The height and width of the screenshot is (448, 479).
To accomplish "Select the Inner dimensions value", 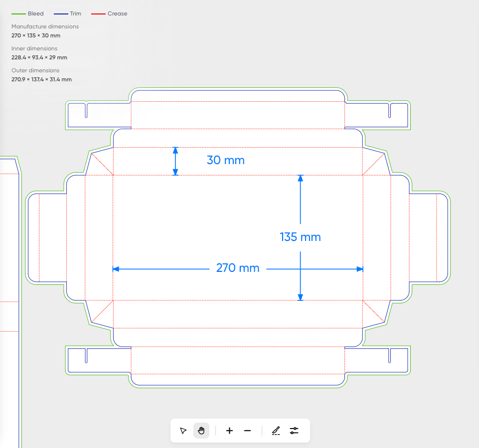I will 39,57.
